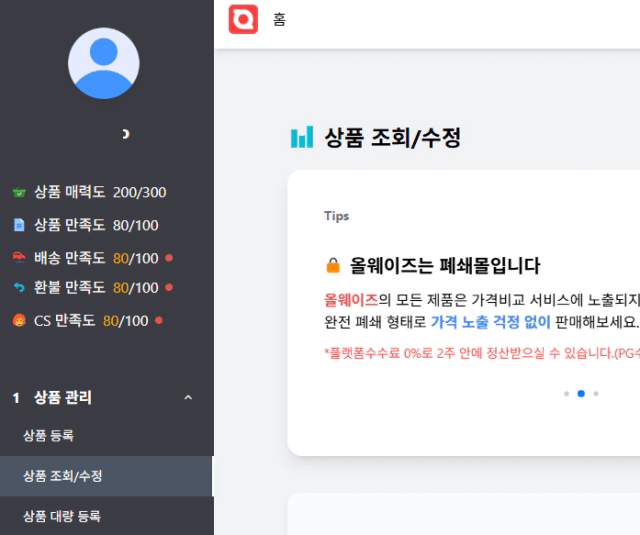The width and height of the screenshot is (640, 535).
Task: Select 상품 조회/수정 in the sidebar
Action: click(x=107, y=476)
